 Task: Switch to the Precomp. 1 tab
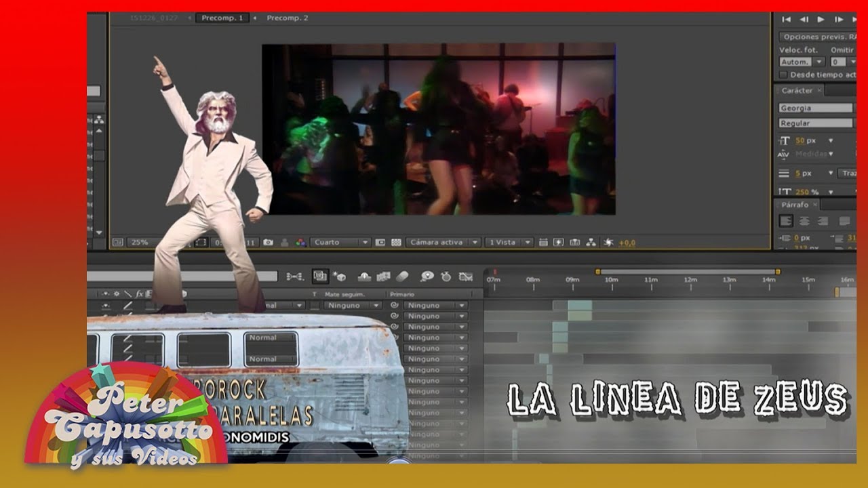(221, 18)
